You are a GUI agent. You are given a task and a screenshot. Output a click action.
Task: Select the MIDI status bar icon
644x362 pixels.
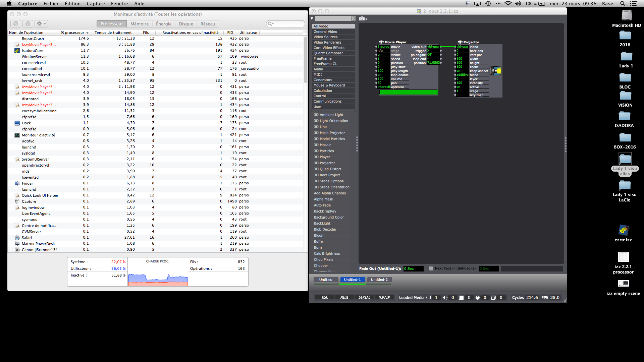pyautogui.click(x=344, y=297)
